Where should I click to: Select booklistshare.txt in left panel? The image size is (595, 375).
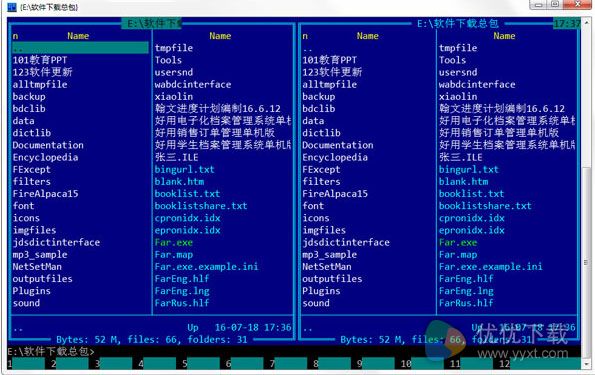point(201,206)
